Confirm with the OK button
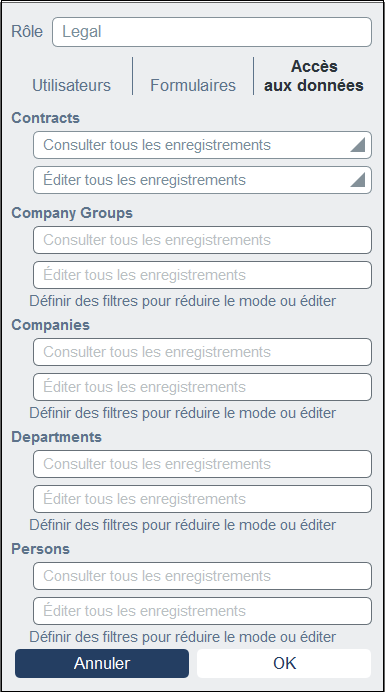 tap(284, 663)
